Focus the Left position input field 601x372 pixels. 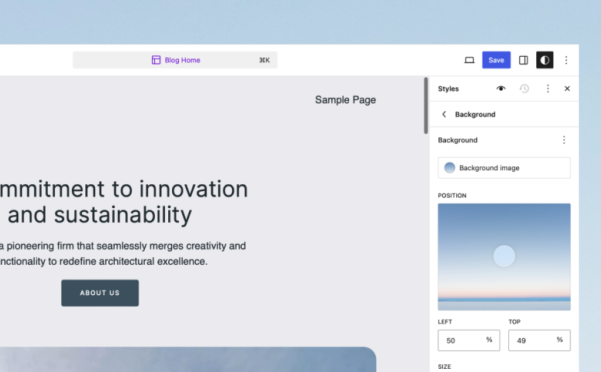pyautogui.click(x=469, y=340)
